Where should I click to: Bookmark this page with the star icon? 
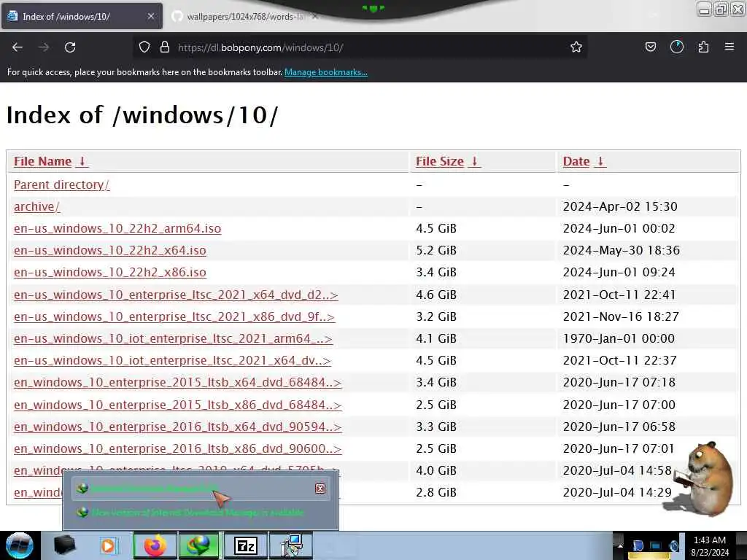576,47
